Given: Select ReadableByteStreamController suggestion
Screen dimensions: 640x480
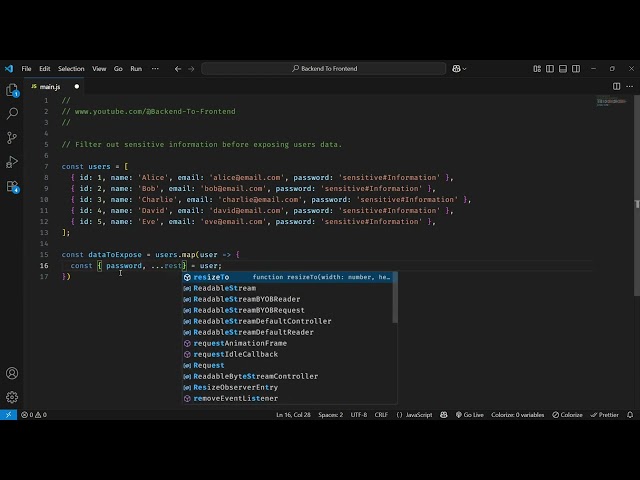Looking at the screenshot, I should 287,376.
